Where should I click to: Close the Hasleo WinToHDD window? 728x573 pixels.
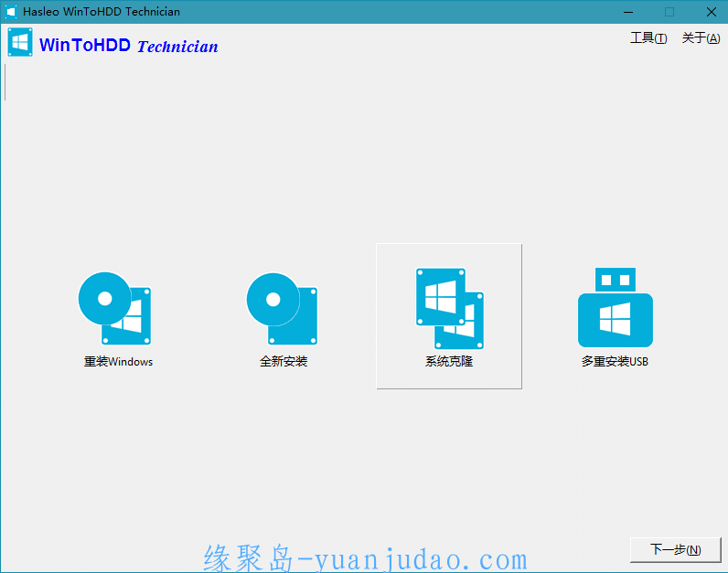point(711,12)
